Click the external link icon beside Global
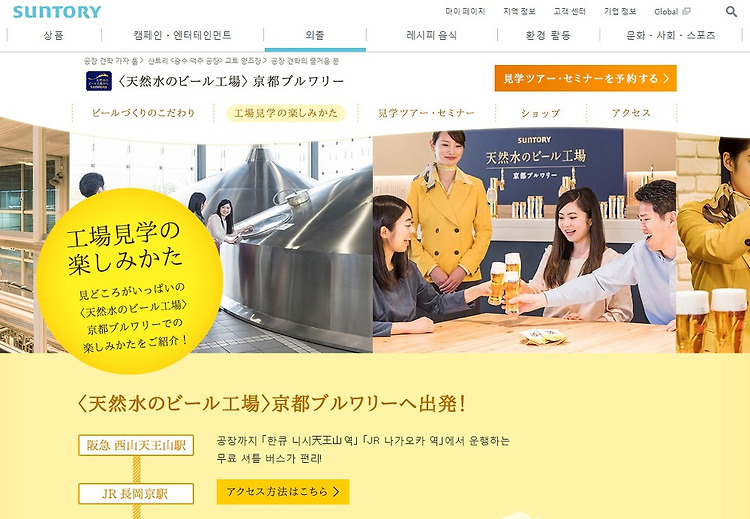This screenshot has width=750, height=519. click(686, 11)
